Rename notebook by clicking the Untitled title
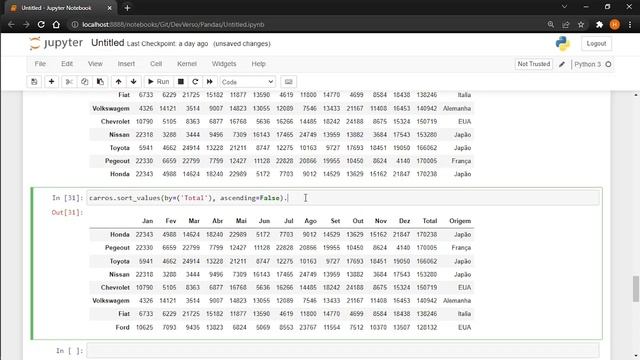Viewport: 640px width, 360px height. (107, 43)
